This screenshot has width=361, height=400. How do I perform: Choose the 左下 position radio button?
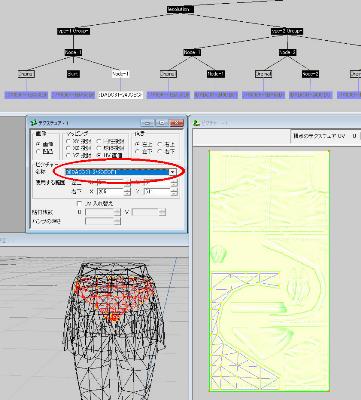(x=137, y=151)
